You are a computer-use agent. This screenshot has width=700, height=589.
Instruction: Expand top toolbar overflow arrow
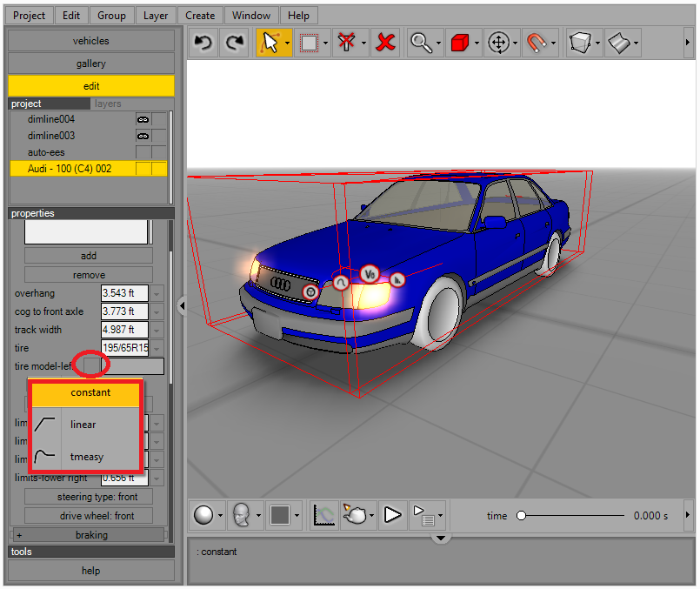coord(688,43)
